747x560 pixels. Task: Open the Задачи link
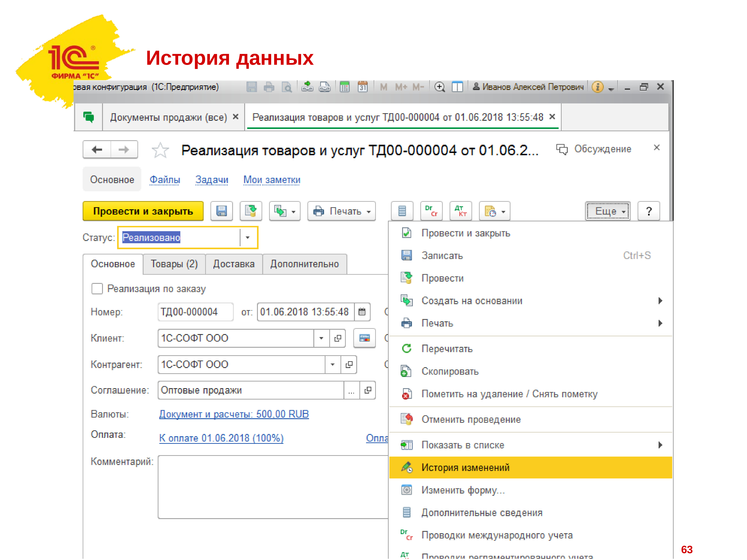coord(212,180)
